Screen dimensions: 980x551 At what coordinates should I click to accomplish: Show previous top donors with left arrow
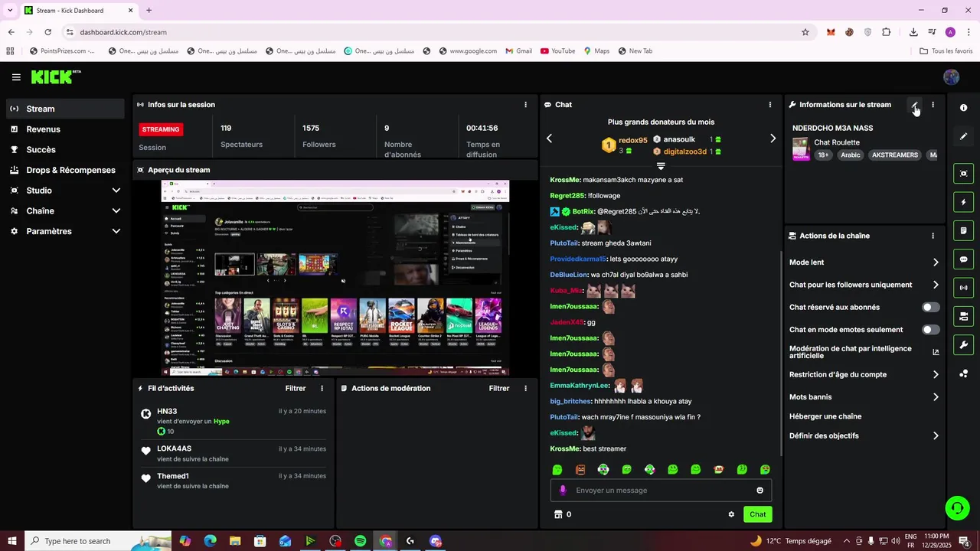(x=549, y=139)
